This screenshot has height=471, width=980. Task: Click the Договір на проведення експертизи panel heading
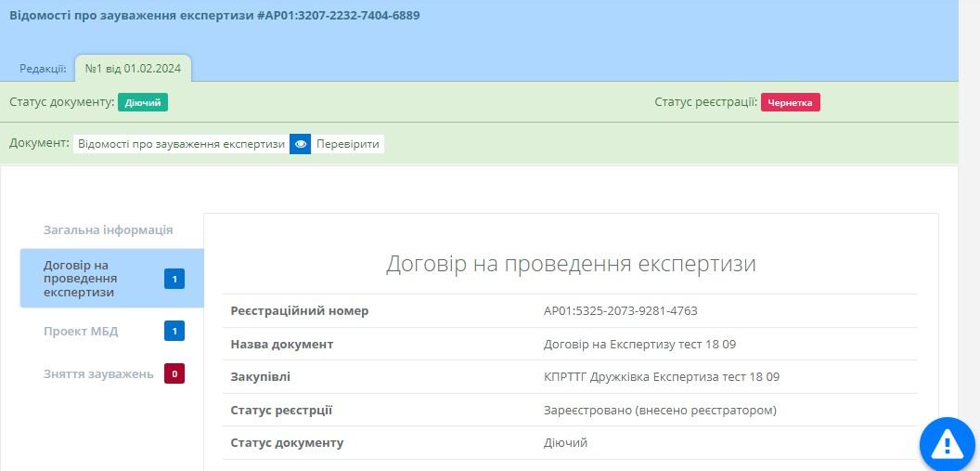pyautogui.click(x=571, y=264)
